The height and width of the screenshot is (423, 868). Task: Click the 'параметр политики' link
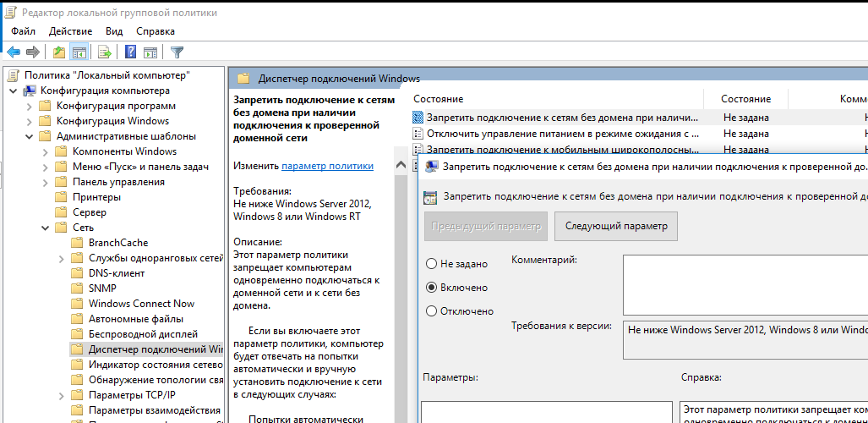[x=327, y=166]
